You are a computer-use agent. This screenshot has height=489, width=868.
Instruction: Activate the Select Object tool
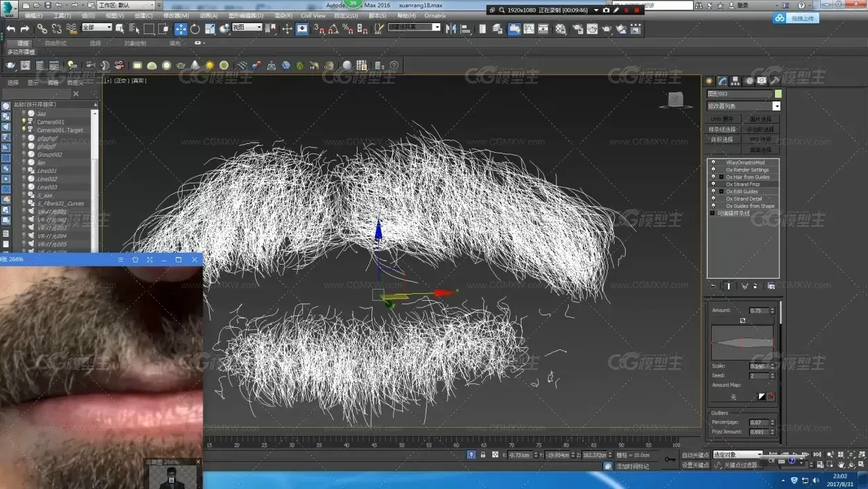point(120,28)
